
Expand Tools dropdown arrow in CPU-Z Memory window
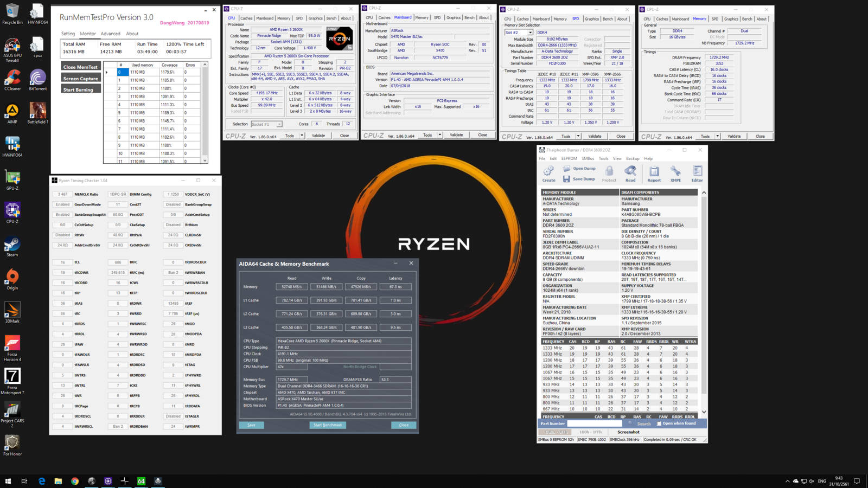tap(717, 136)
